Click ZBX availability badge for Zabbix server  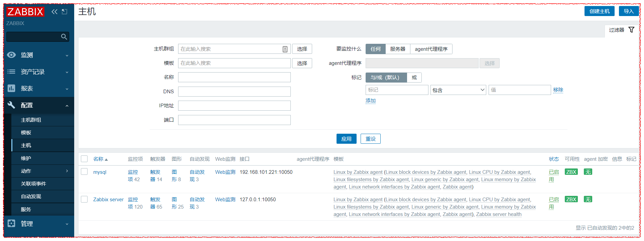[571, 199]
